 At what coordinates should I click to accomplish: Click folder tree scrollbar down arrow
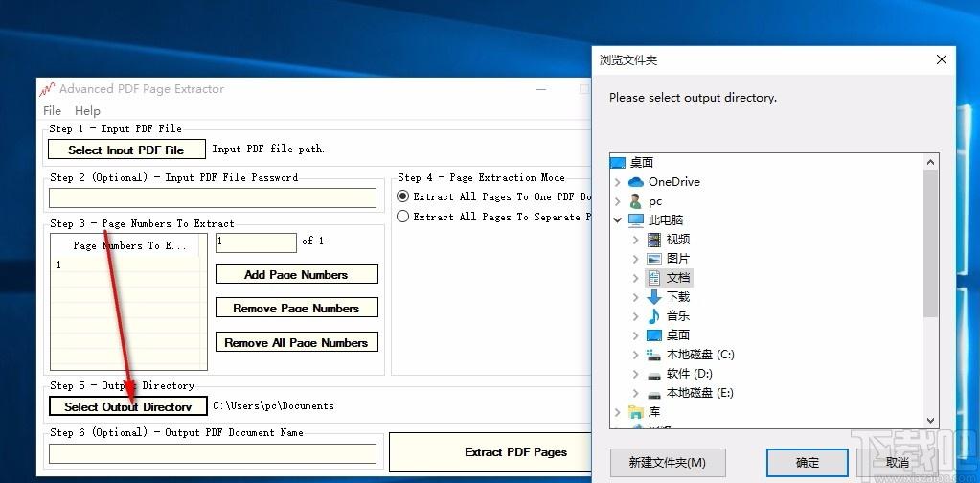pos(930,421)
